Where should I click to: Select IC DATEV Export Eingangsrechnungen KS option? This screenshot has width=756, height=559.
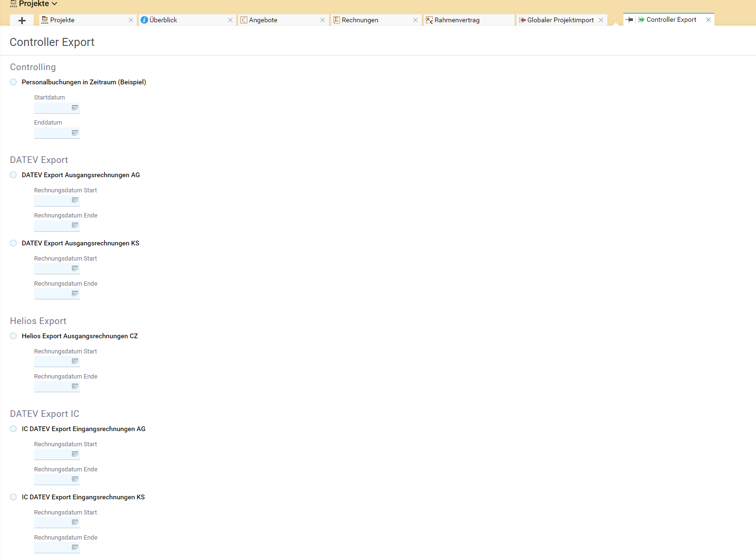[13, 497]
